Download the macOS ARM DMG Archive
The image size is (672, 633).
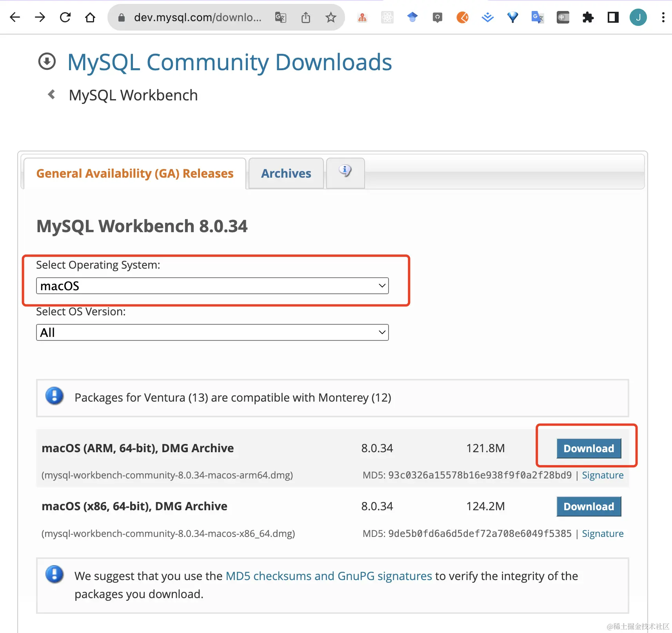pyautogui.click(x=588, y=448)
